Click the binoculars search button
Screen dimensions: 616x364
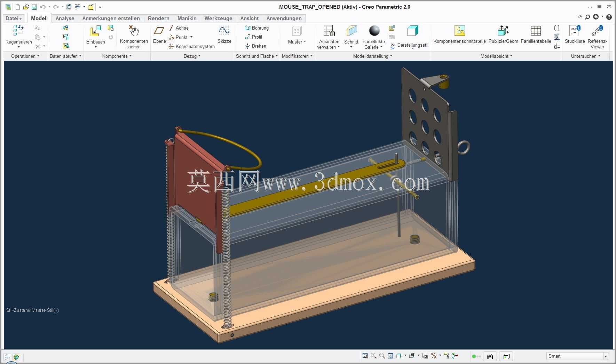[x=490, y=356]
